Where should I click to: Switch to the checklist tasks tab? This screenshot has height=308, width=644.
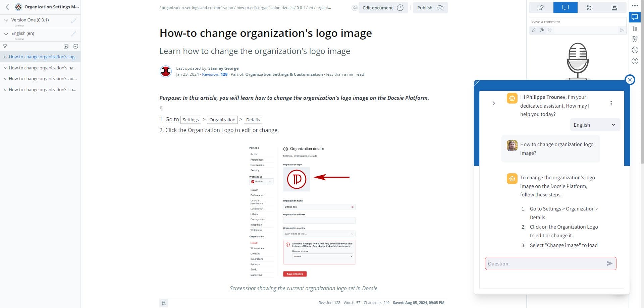(590, 7)
